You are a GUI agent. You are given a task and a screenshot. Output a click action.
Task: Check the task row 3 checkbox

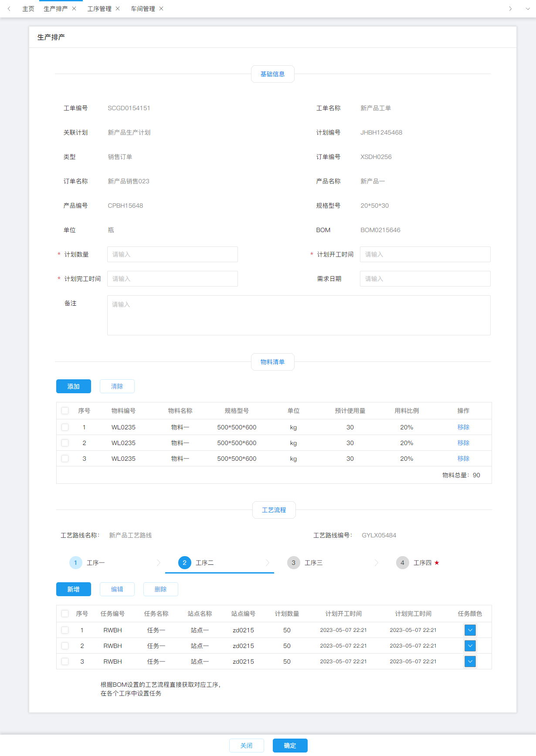click(x=65, y=661)
